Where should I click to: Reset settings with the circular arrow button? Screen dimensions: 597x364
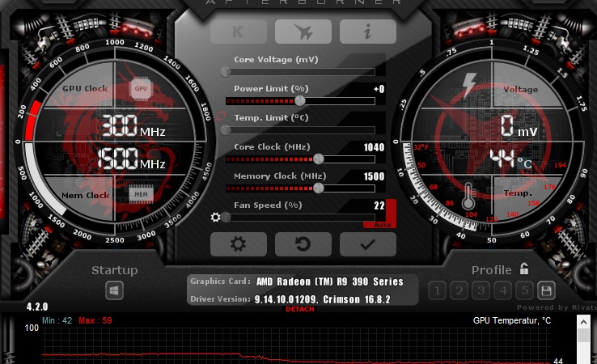tap(303, 244)
